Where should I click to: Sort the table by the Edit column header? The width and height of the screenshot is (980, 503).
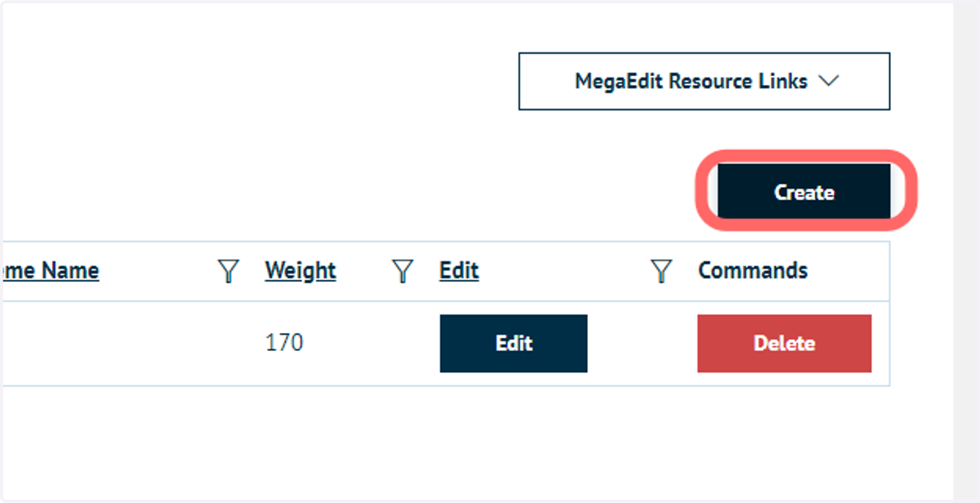click(x=459, y=270)
